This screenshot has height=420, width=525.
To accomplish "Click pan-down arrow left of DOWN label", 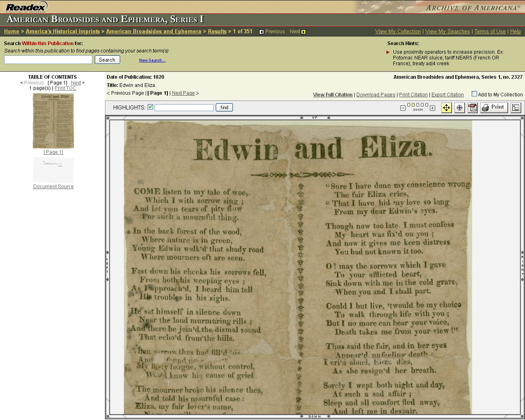I will 302,416.
